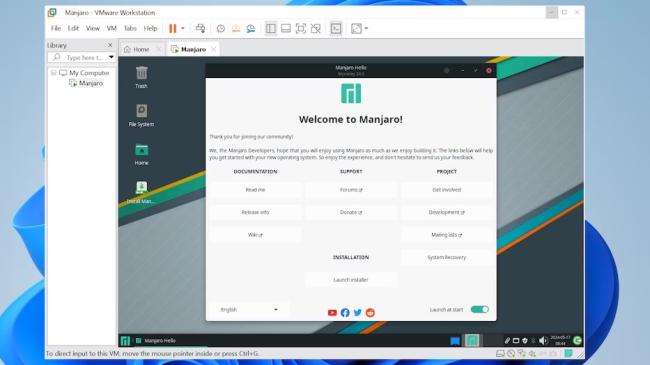
Task: Click the Launch installer button
Action: (351, 280)
